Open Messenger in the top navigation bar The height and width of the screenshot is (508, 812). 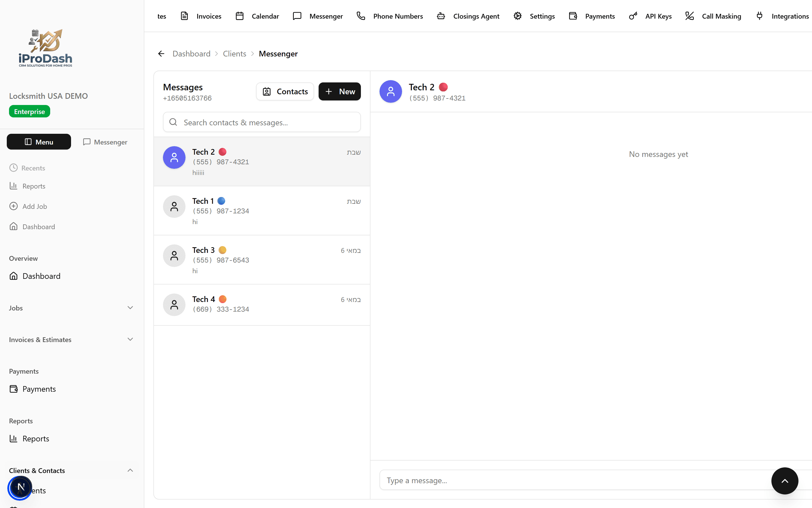317,16
